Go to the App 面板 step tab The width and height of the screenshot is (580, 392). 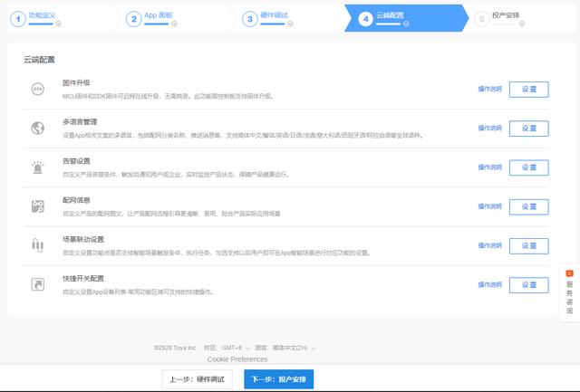tap(176, 18)
